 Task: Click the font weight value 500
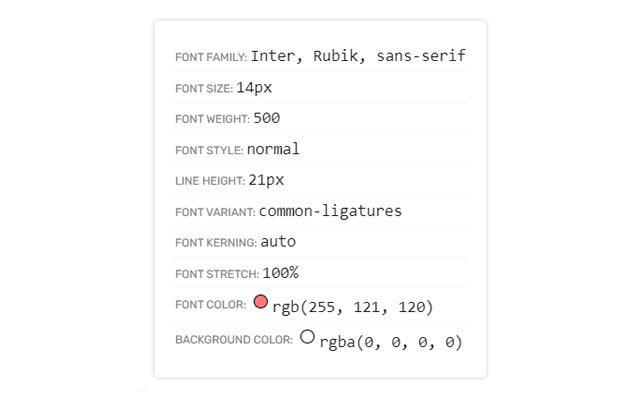266,118
